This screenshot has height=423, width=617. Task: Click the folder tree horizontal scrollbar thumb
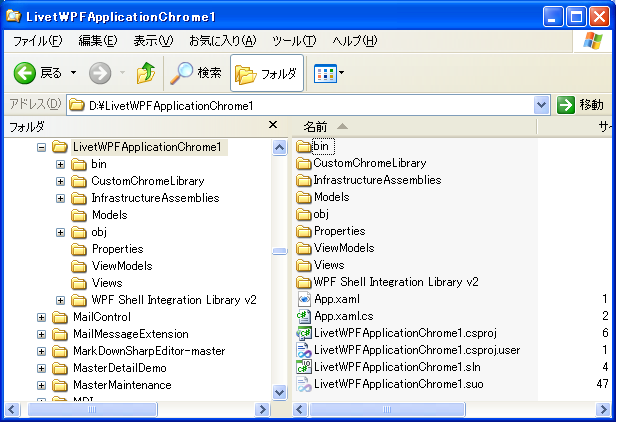(92, 410)
